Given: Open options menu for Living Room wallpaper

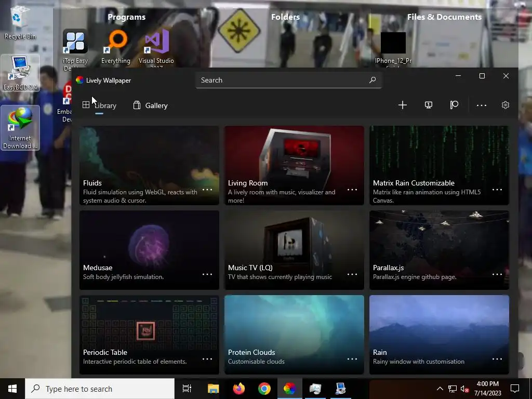Looking at the screenshot, I should click(352, 190).
